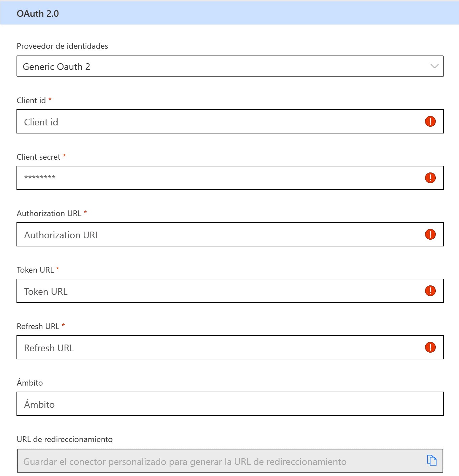459x476 pixels.
Task: Click the Proveedor de identidades label
Action: coord(63,46)
